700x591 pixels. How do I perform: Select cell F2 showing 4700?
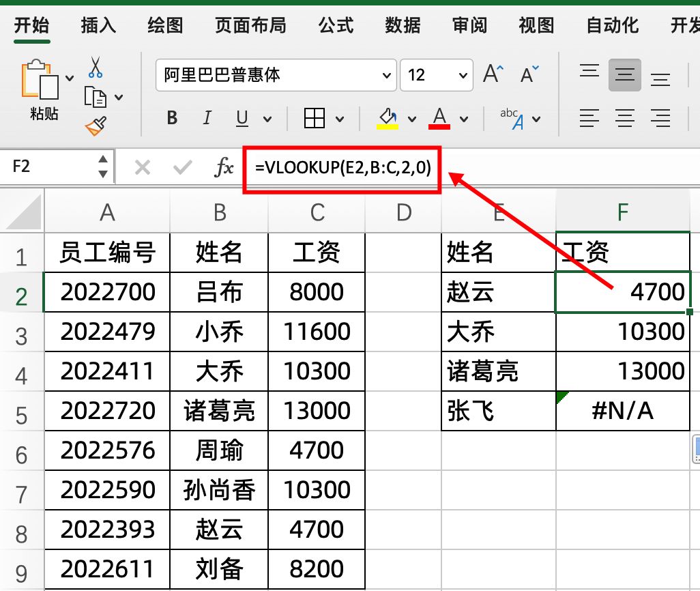pos(623,292)
